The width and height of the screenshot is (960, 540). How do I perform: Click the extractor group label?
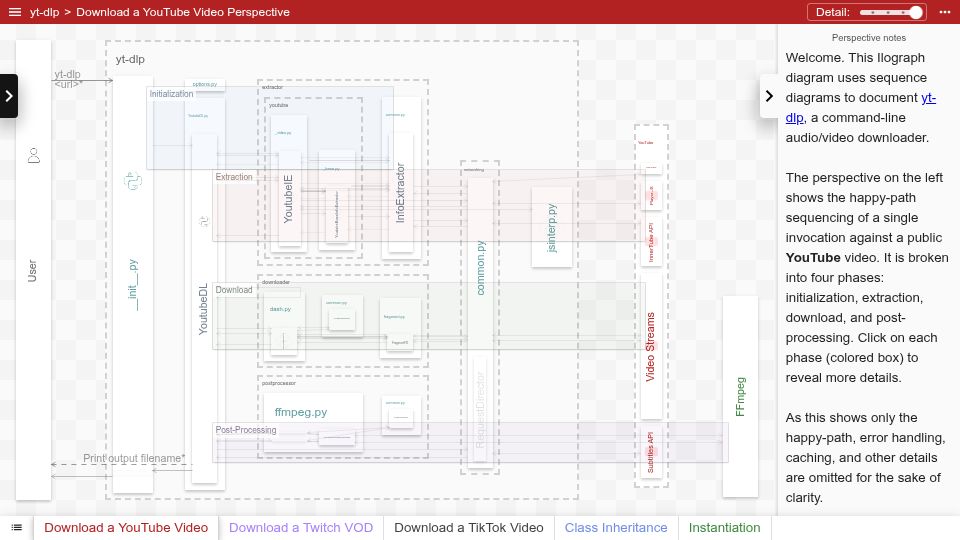pyautogui.click(x=272, y=88)
